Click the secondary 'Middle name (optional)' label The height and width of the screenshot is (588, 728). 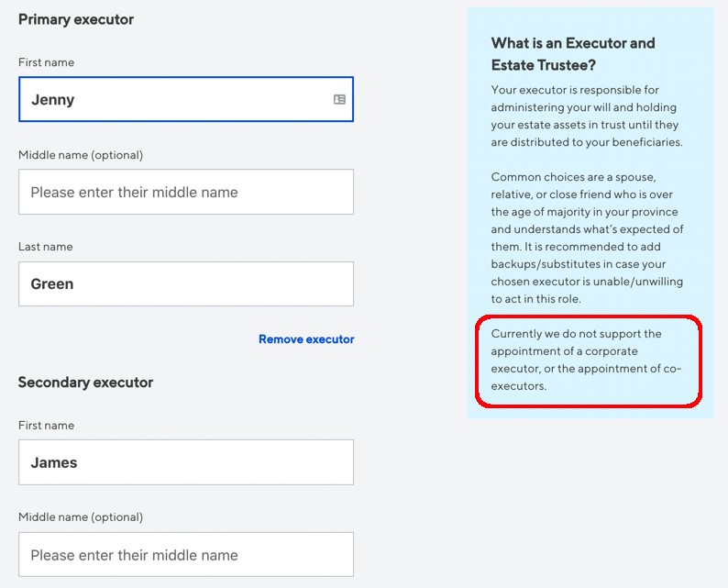click(x=81, y=517)
